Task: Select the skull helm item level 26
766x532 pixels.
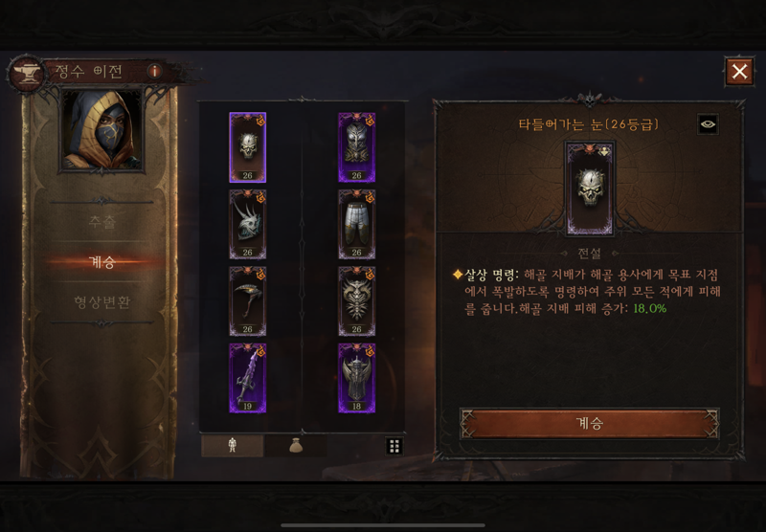Action: (248, 147)
